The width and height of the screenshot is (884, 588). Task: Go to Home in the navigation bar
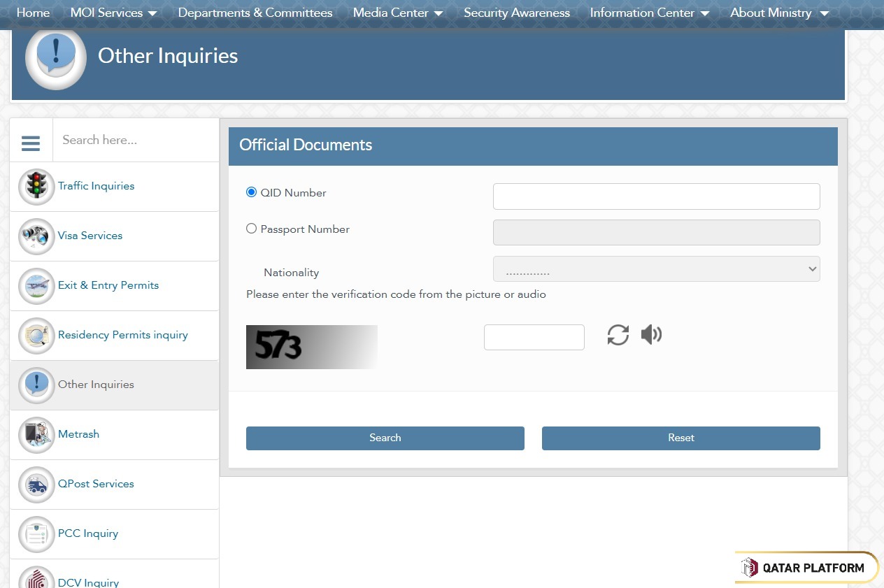[x=33, y=12]
